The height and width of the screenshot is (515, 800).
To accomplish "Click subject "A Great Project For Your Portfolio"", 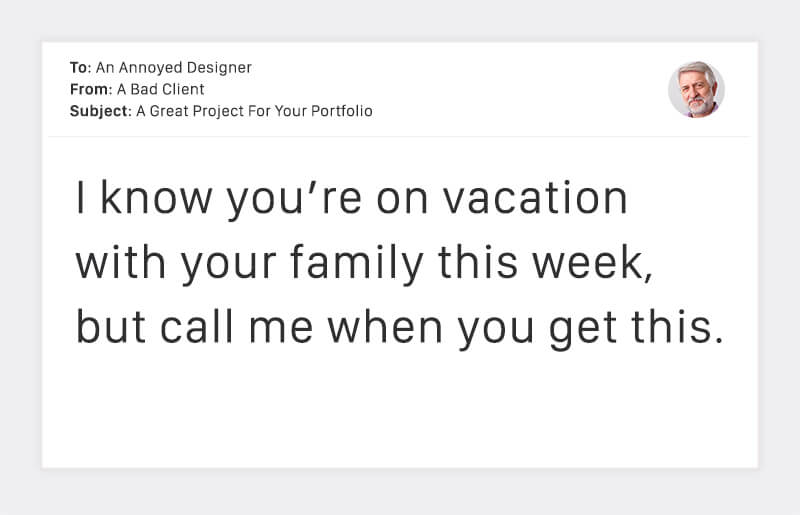I will tap(254, 111).
